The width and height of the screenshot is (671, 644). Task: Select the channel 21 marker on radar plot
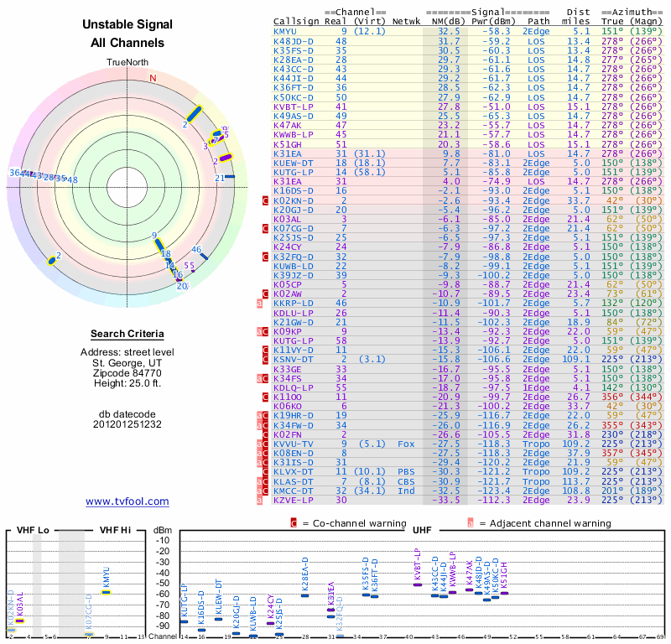tap(229, 176)
